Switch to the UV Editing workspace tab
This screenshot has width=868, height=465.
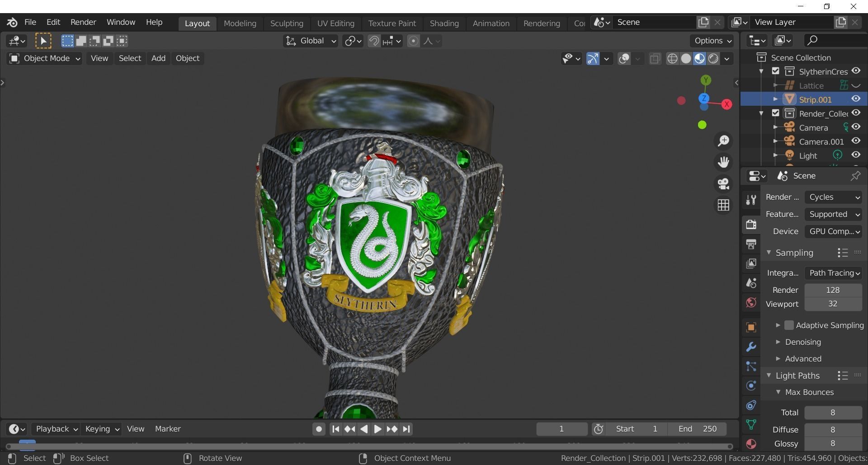pos(336,23)
